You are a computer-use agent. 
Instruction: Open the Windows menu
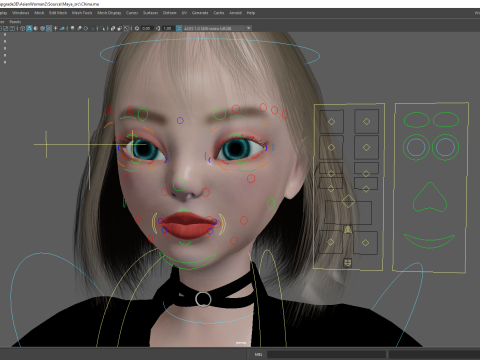(21, 13)
